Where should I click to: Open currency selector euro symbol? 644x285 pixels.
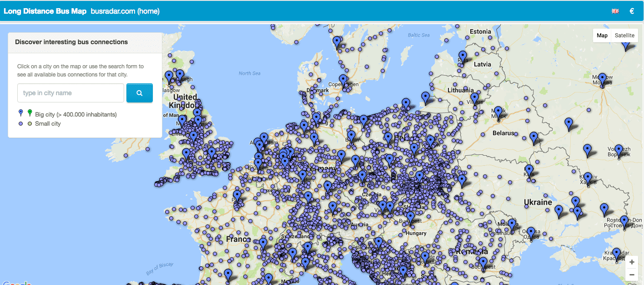(x=632, y=11)
